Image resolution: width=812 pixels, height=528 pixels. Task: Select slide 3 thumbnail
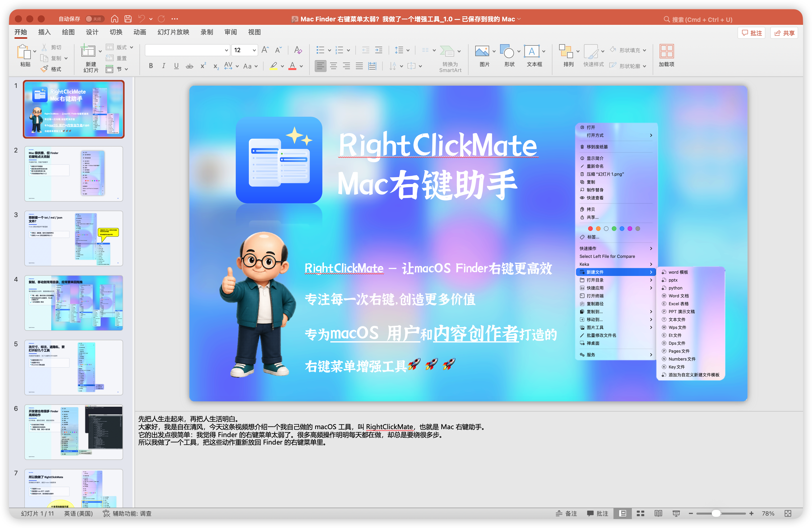click(74, 238)
